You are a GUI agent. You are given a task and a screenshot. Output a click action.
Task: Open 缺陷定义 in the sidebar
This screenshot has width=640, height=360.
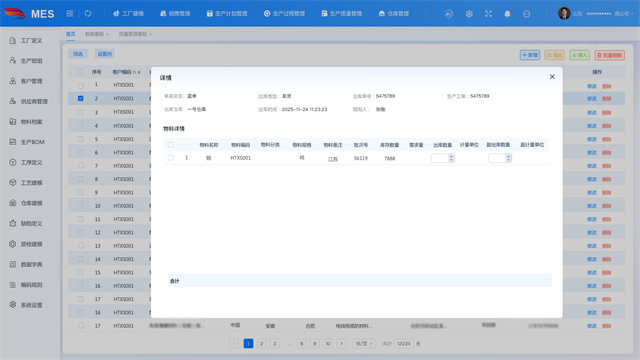(x=27, y=224)
